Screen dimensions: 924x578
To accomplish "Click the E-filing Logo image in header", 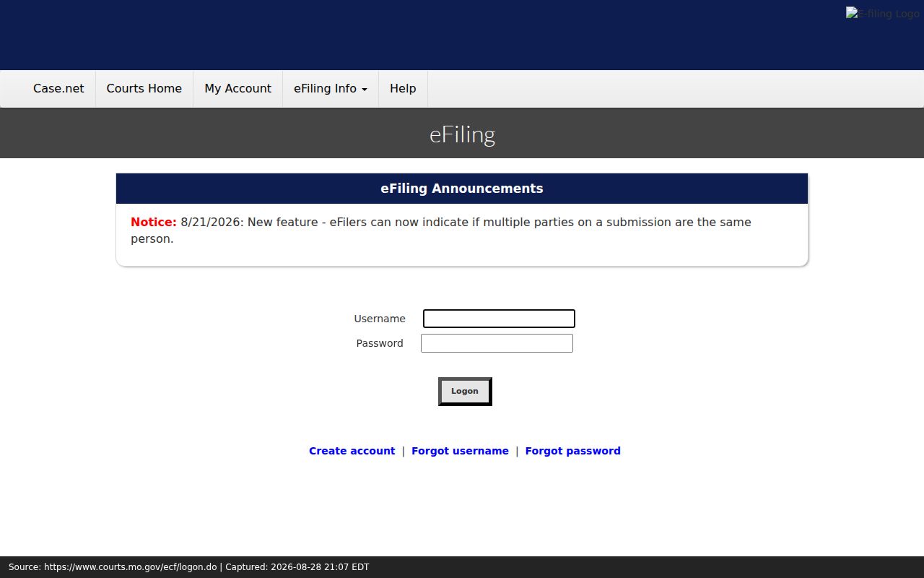I will pos(883,14).
